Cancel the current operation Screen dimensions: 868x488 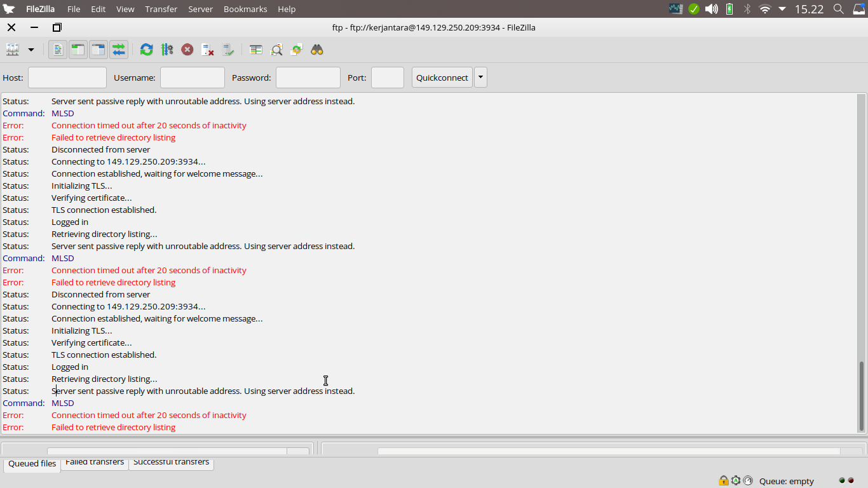coord(187,50)
